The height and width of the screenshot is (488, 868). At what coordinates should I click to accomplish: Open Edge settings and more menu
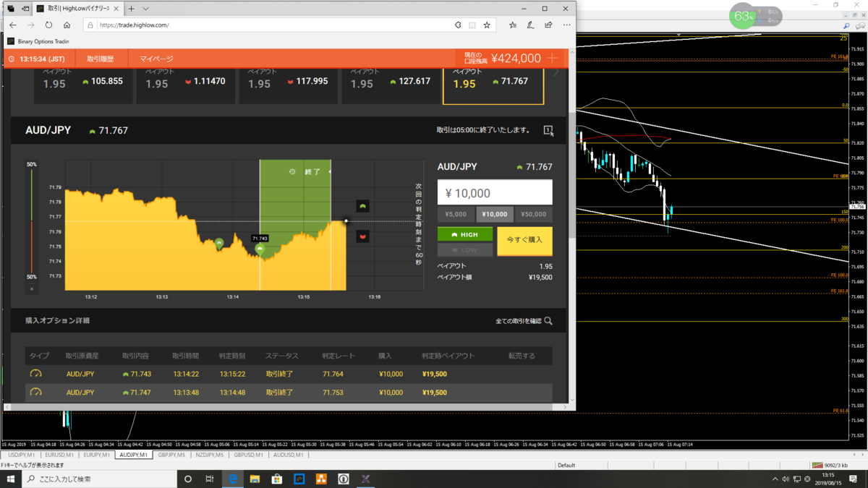click(566, 25)
